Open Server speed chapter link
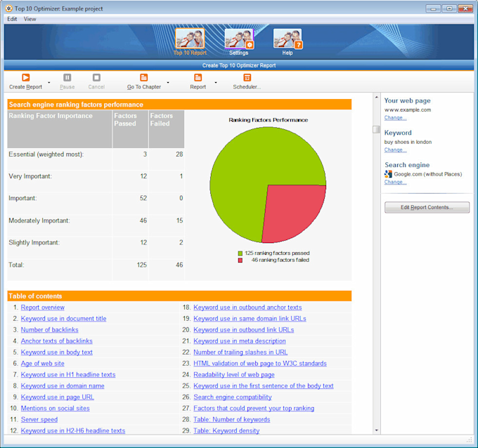 (39, 420)
